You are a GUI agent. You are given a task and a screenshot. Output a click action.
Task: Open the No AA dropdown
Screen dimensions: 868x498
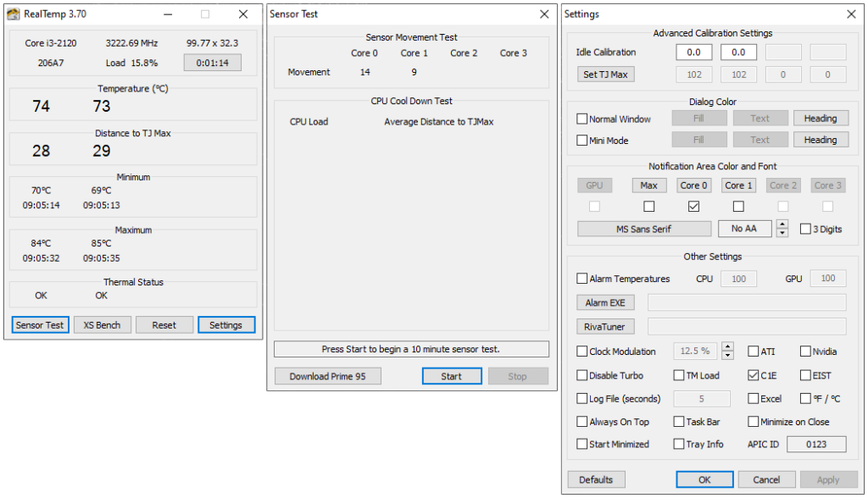(x=744, y=228)
